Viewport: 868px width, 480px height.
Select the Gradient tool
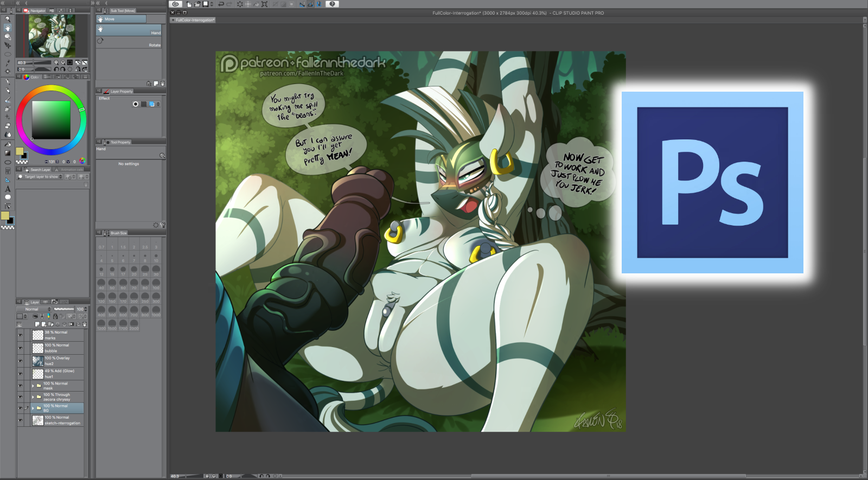8,153
